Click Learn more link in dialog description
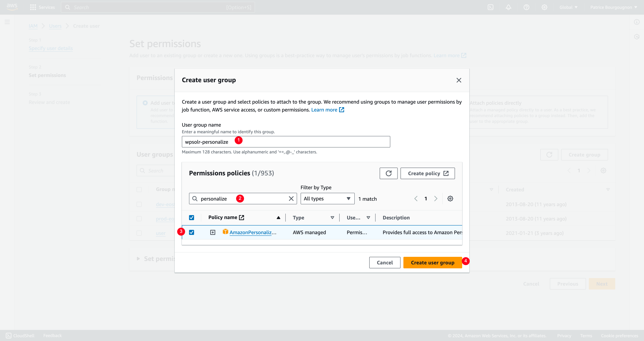644x341 pixels. [x=324, y=110]
